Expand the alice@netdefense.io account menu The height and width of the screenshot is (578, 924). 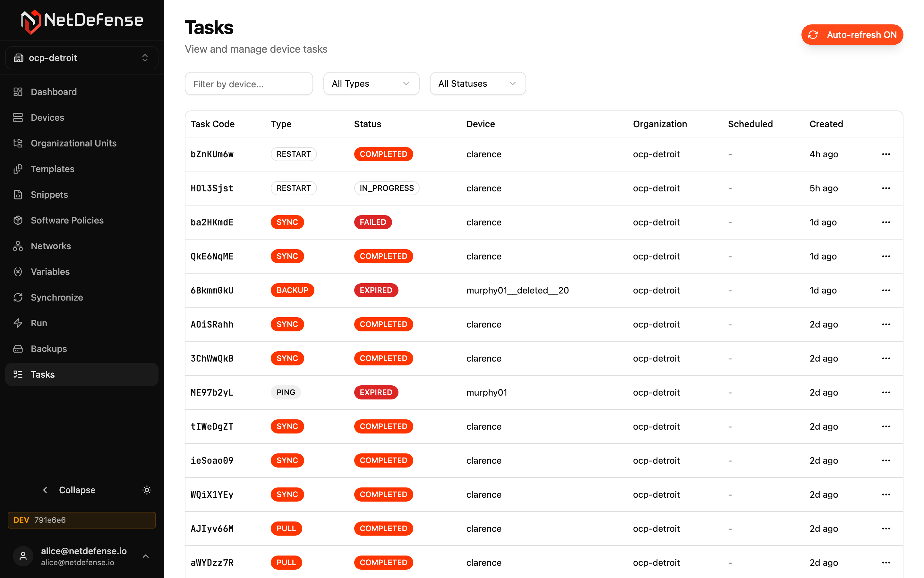pyautogui.click(x=82, y=556)
